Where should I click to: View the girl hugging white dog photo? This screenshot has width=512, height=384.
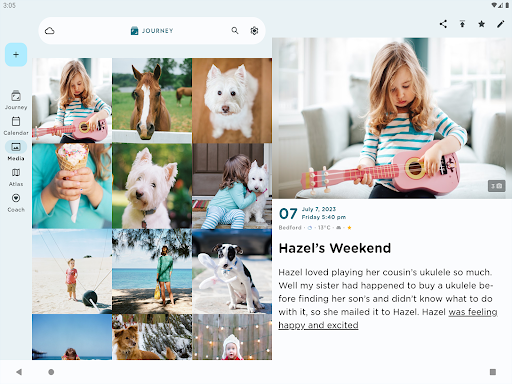coord(232,186)
